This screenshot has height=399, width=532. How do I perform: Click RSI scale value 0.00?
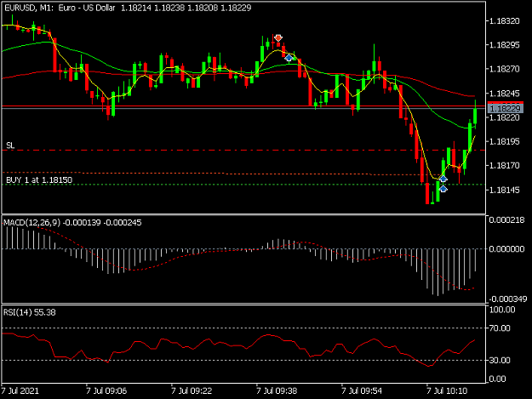coord(497,379)
